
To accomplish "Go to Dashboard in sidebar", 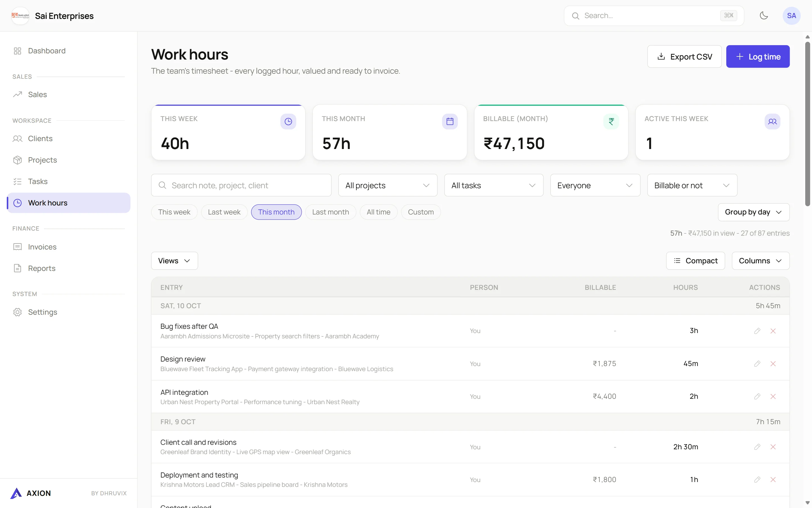I will [69, 51].
